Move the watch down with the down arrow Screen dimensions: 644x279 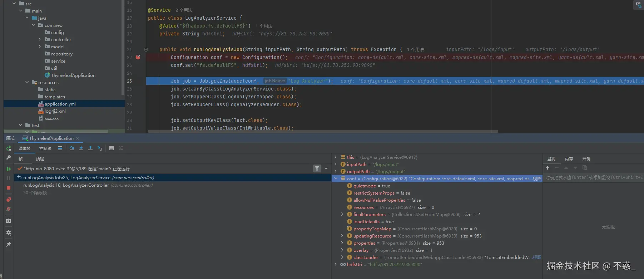(x=575, y=168)
